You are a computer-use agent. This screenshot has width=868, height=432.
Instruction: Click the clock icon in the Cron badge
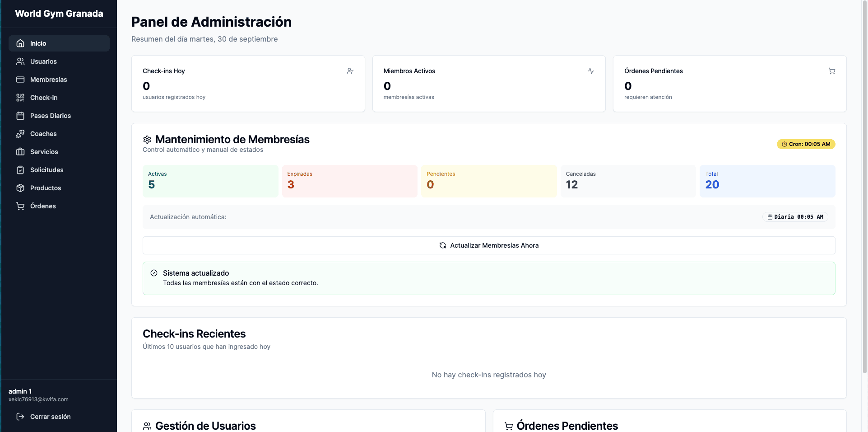tap(784, 144)
